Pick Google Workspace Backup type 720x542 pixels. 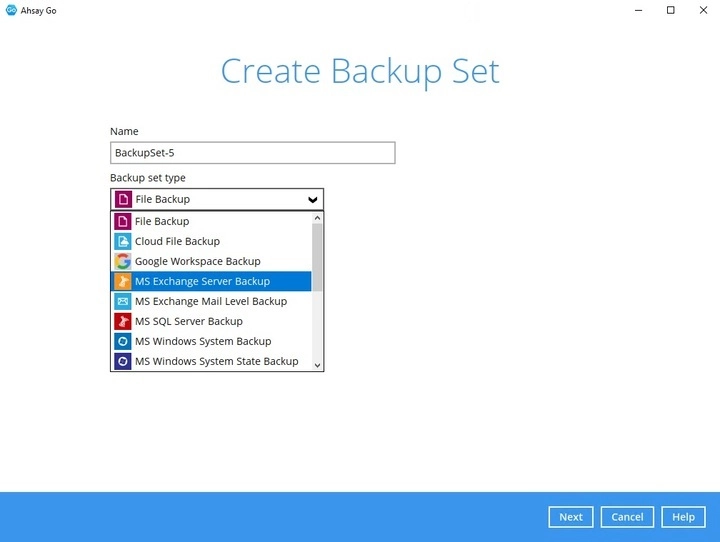coord(211,261)
